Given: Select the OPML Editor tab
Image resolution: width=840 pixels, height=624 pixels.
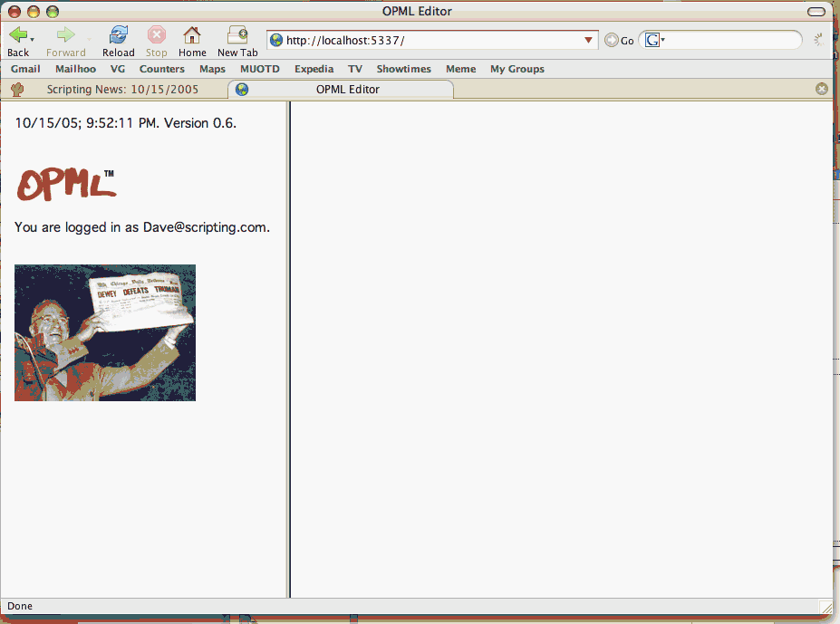Looking at the screenshot, I should point(347,90).
